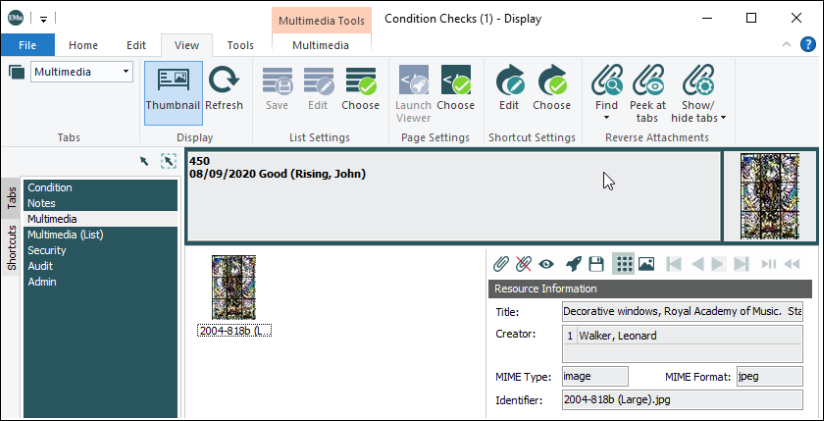The height and width of the screenshot is (421, 824).
Task: Switch to the Tools ribbon tab
Action: (240, 45)
